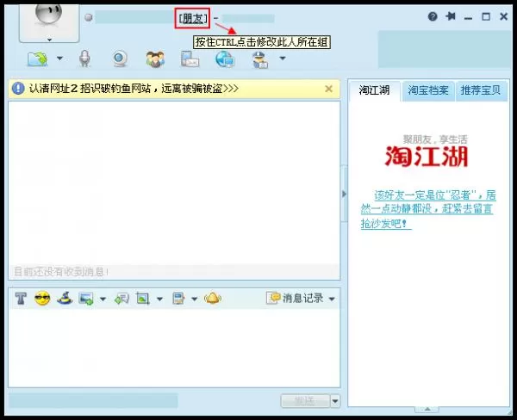
Task: Expand the 消息记录 dropdown arrow
Action: (332, 300)
